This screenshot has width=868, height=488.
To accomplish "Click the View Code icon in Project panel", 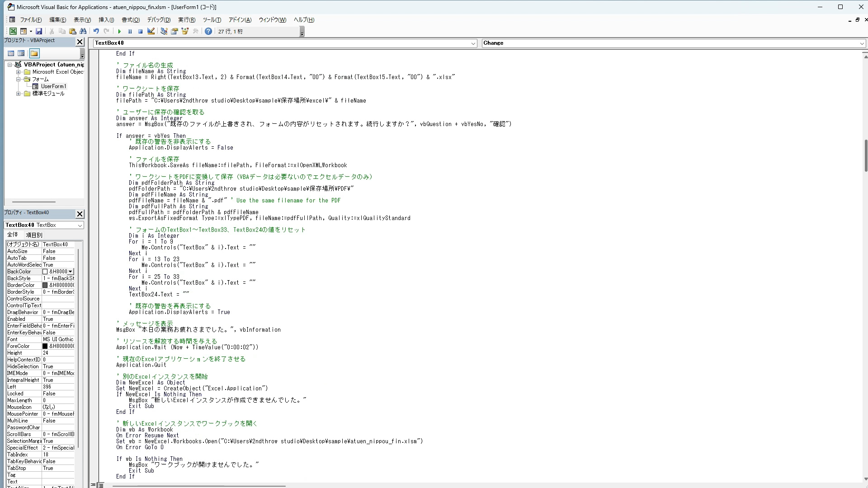I will tap(11, 53).
